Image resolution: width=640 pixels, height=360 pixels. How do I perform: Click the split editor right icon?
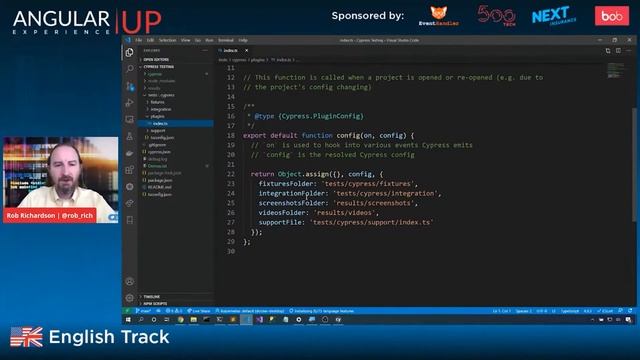click(618, 50)
